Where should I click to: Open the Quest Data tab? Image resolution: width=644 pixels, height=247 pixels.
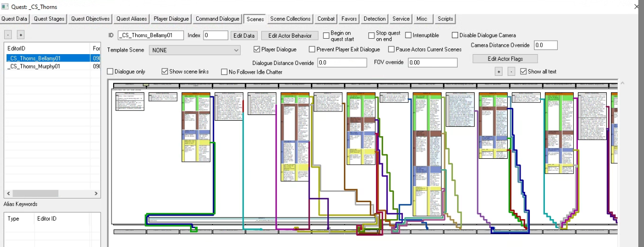point(14,19)
